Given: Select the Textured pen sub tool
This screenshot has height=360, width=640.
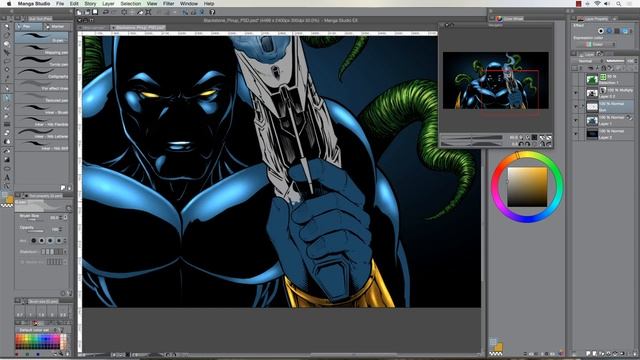Looking at the screenshot, I should tap(42, 98).
